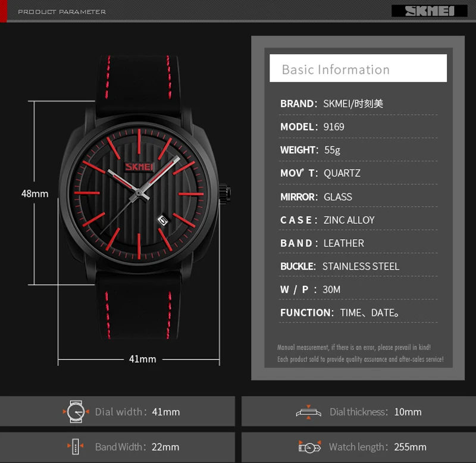Click the 'BUCKLE: STAINLESS STEEL' row
This screenshot has height=463, width=476.
358,266
